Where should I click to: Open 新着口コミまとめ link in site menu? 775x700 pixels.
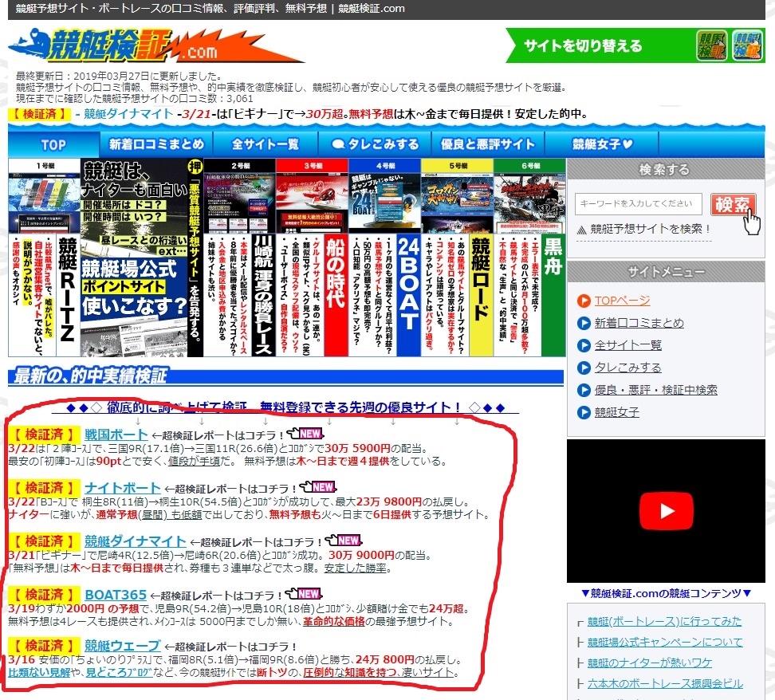[639, 323]
